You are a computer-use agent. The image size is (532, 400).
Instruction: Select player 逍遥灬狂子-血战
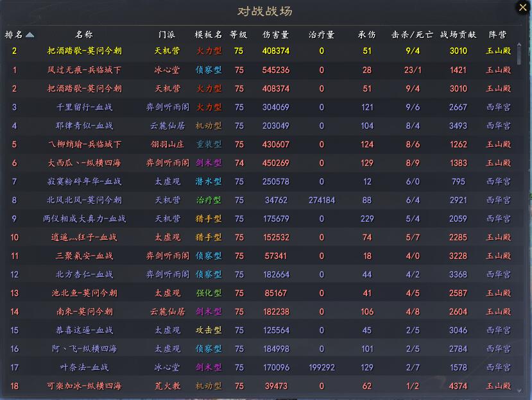[x=84, y=237]
